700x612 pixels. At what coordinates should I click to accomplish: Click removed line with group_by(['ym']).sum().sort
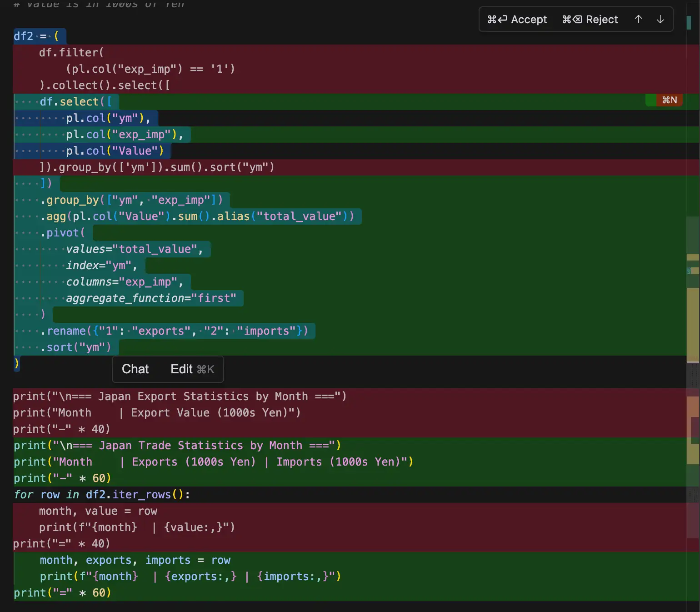pyautogui.click(x=157, y=167)
